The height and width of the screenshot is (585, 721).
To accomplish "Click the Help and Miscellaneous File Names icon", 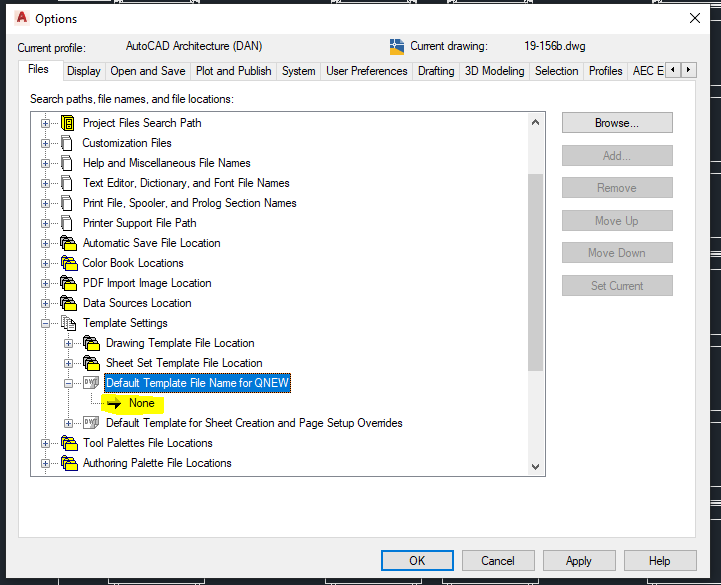I will [67, 163].
